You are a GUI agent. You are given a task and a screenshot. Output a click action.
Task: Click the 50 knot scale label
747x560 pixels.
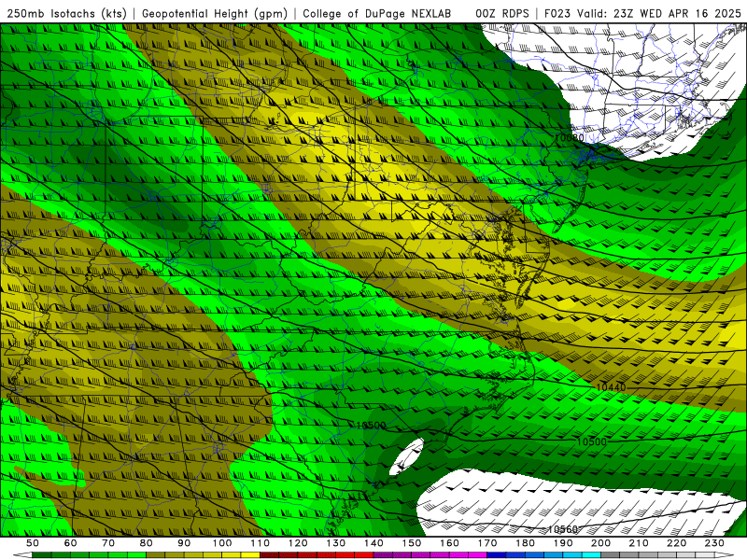[32, 543]
